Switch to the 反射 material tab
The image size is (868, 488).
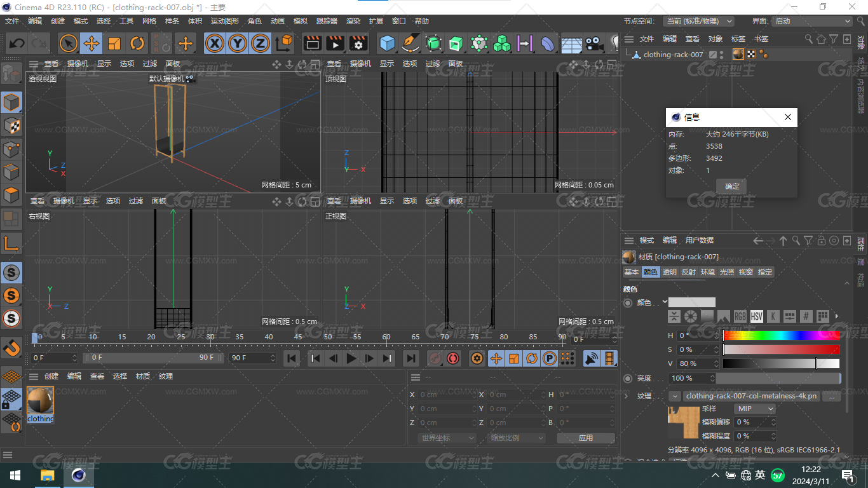click(x=689, y=272)
